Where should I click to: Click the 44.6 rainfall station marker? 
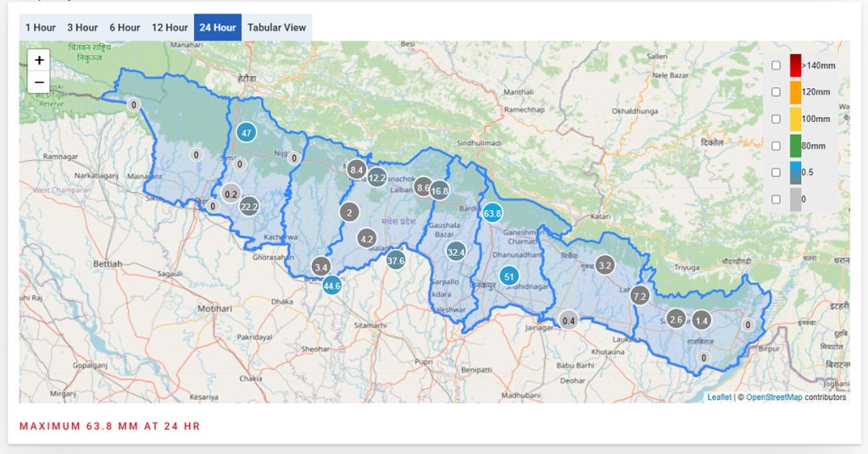point(332,286)
